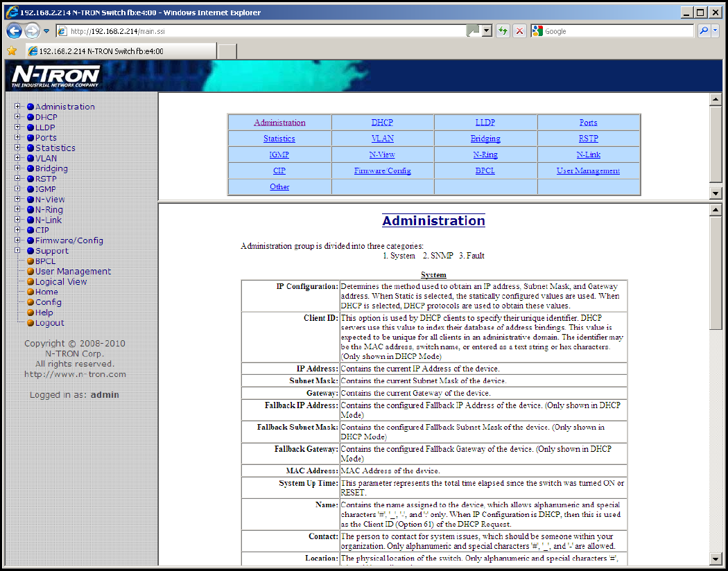The image size is (728, 571).
Task: Click the upper frame scroll down arrow
Action: [x=716, y=193]
